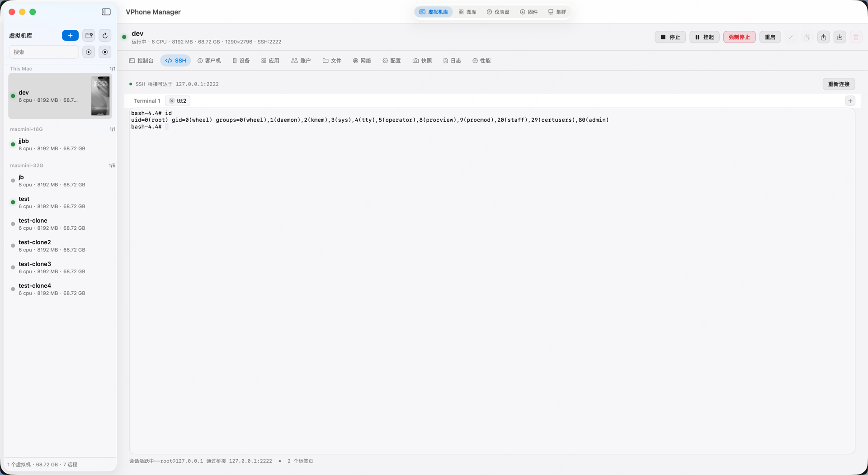Click the clone/copy icon in the VM toolbar
Image resolution: width=868 pixels, height=475 pixels.
point(807,37)
